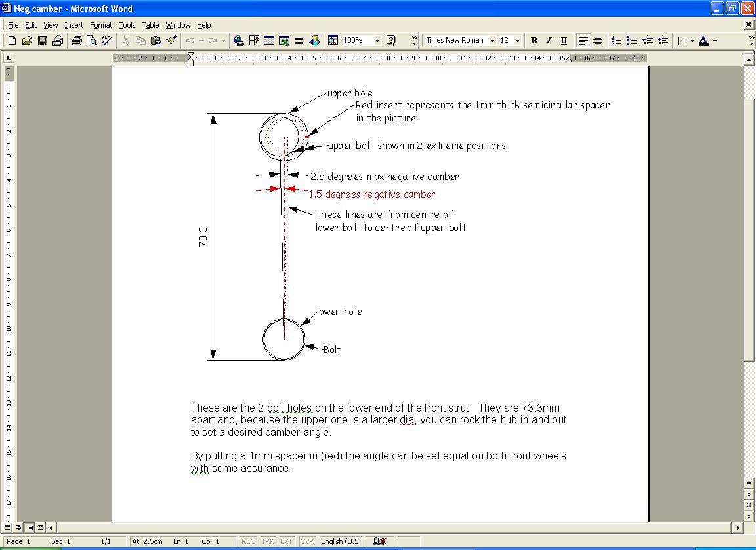Image resolution: width=756 pixels, height=550 pixels.
Task: Toggle Underline formatting
Action: [x=564, y=41]
